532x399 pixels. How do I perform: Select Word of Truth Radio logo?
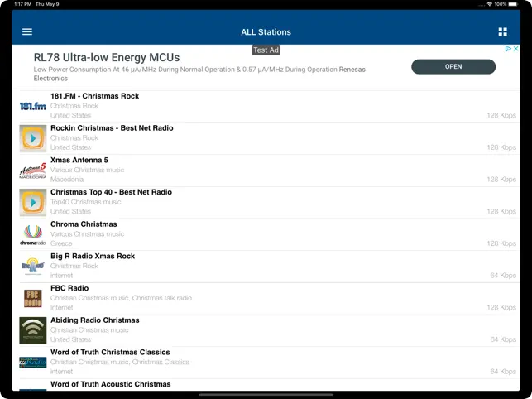point(32,363)
